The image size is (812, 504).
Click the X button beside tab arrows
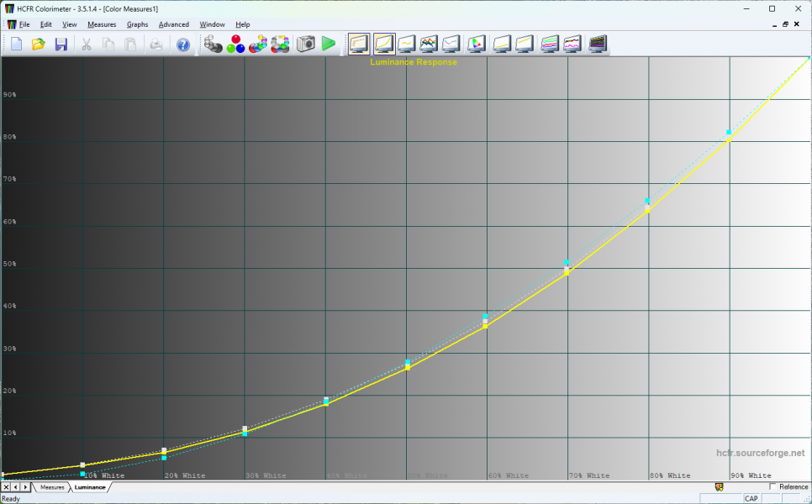pyautogui.click(x=6, y=487)
